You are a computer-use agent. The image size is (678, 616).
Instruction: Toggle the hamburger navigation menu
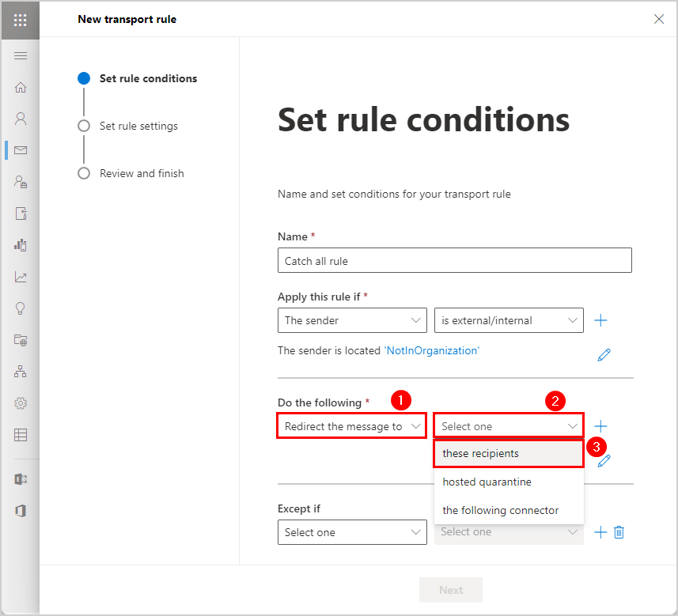click(x=21, y=56)
